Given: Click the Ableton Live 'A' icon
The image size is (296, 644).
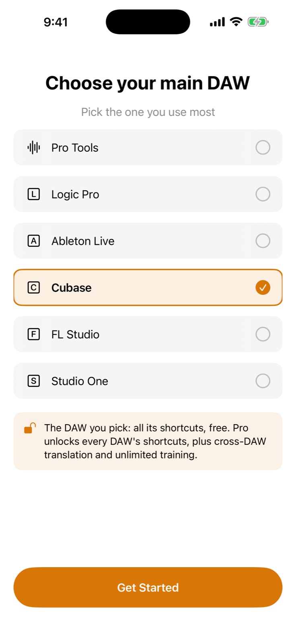Looking at the screenshot, I should coord(34,241).
